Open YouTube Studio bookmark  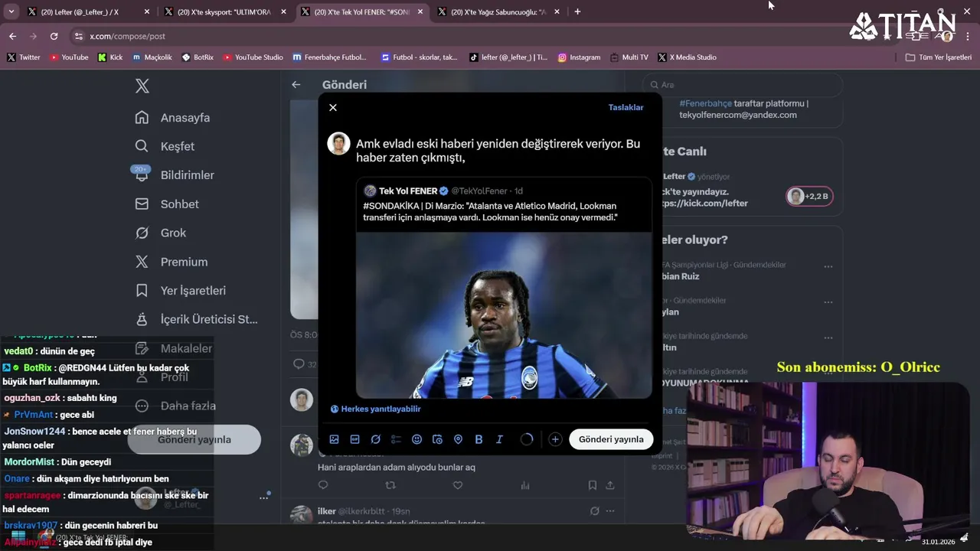(x=253, y=57)
